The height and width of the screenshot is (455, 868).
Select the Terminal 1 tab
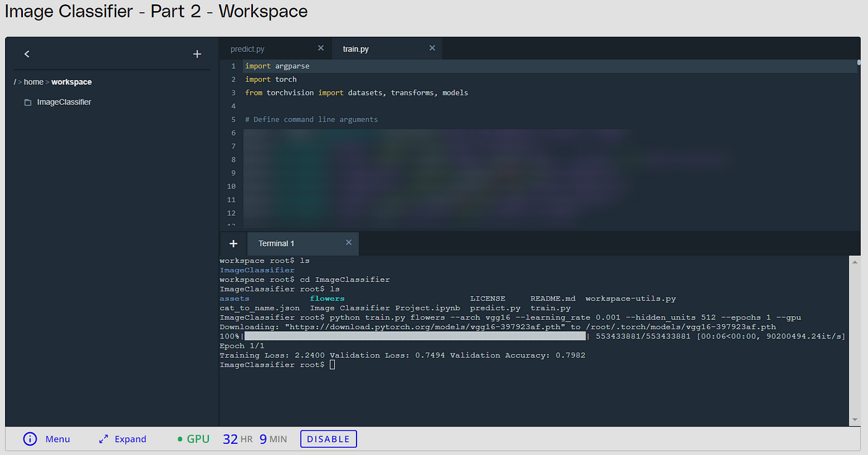point(277,244)
